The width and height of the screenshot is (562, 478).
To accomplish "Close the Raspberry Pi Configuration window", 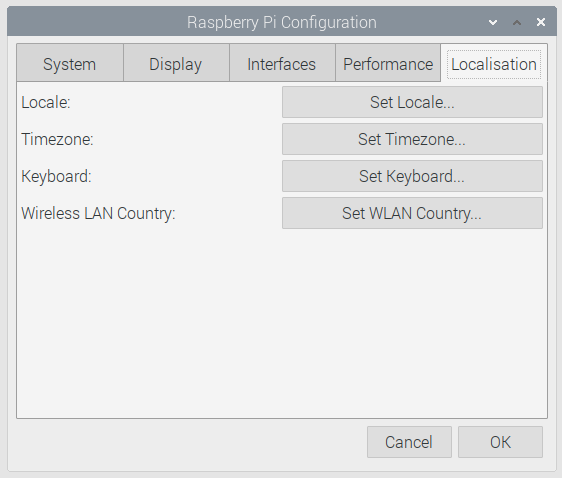I will [x=541, y=22].
